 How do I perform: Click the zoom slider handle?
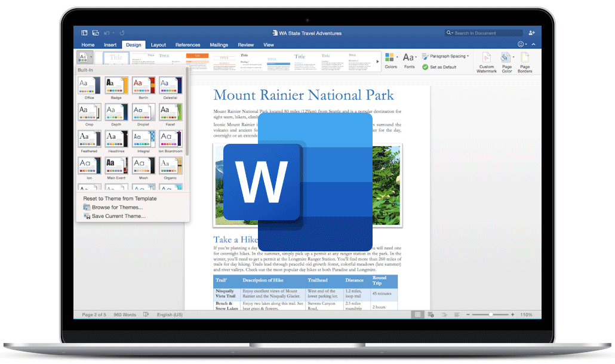point(490,314)
